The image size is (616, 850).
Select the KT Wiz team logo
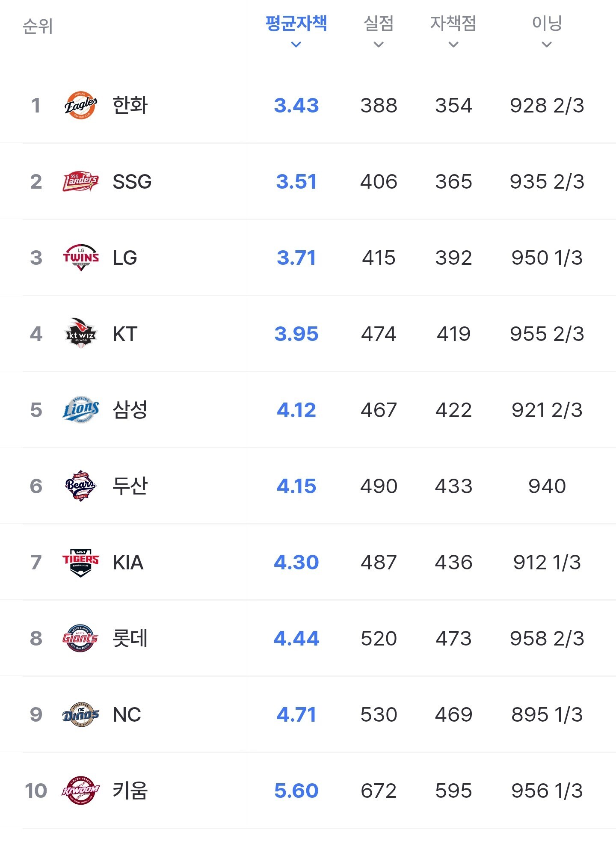tap(80, 334)
